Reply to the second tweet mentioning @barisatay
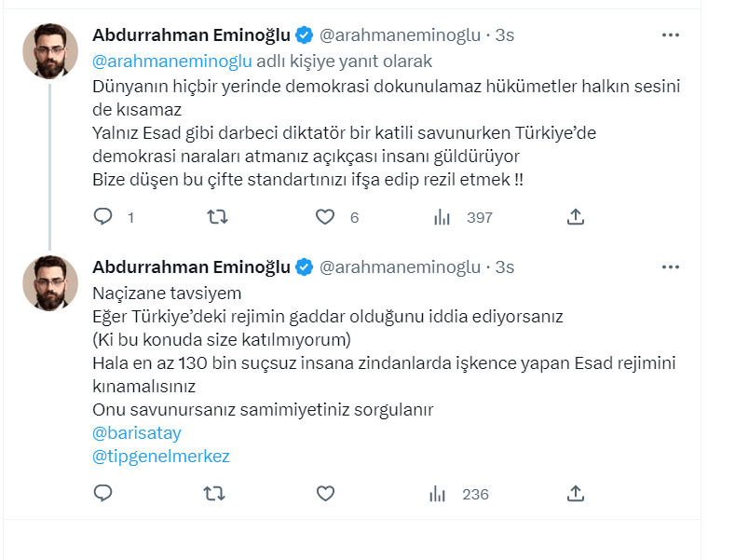Screen dimensions: 735x560 103,494
